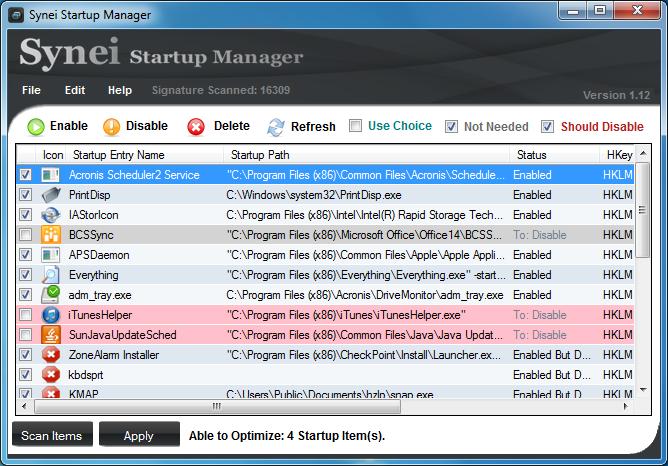
Task: Click the vertical scrollbar up arrow
Action: [x=643, y=153]
